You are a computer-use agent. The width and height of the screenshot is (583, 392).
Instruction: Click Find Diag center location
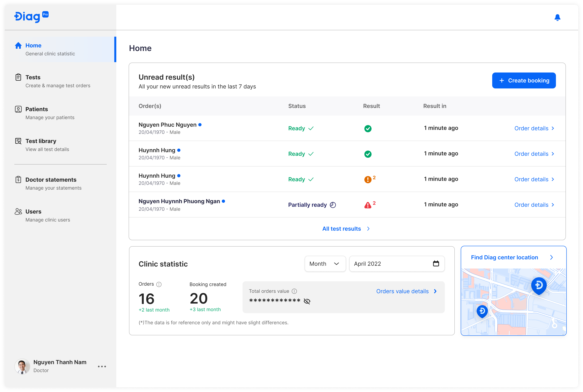coord(505,257)
